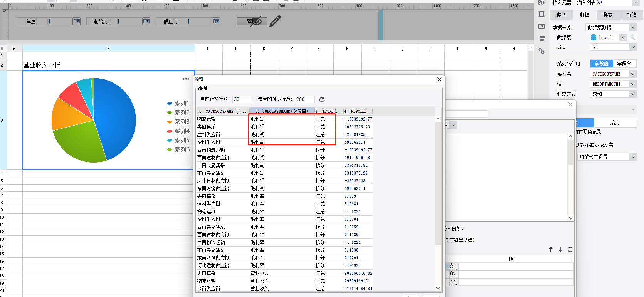Open the 类型 tab
644x297 pixels.
click(561, 15)
